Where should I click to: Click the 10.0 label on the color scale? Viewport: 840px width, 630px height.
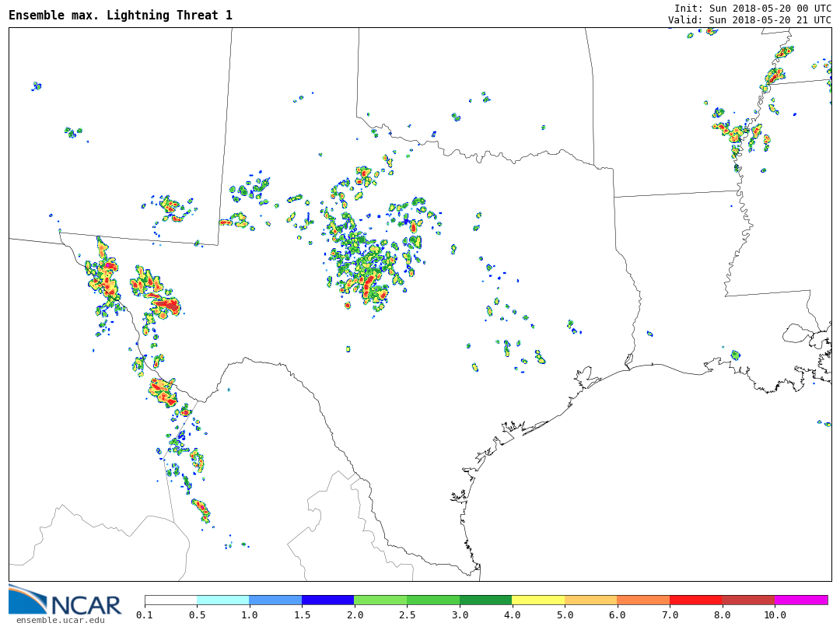tap(775, 615)
